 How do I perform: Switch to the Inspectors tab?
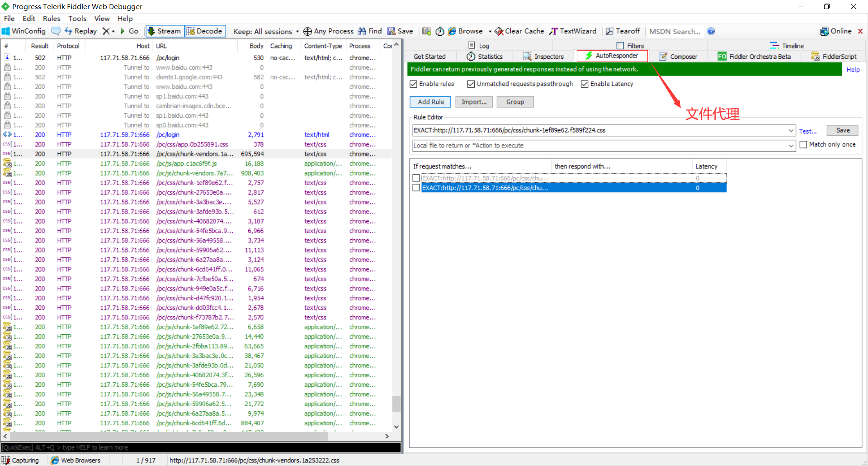pyautogui.click(x=543, y=57)
